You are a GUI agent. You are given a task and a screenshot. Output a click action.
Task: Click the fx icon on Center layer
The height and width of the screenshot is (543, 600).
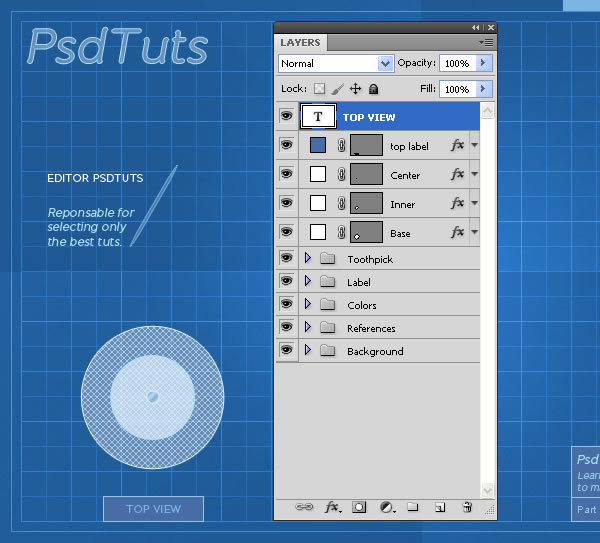(457, 174)
